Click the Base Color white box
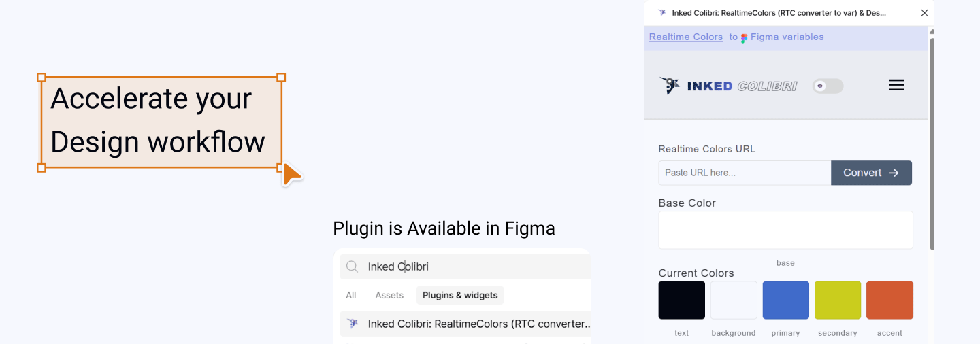The image size is (980, 344). [785, 230]
